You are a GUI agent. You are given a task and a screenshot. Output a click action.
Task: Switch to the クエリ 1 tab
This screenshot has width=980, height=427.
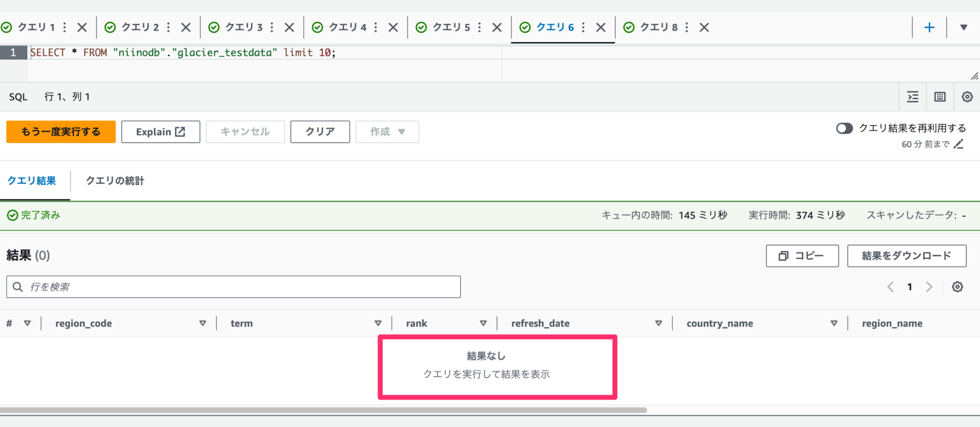click(36, 27)
